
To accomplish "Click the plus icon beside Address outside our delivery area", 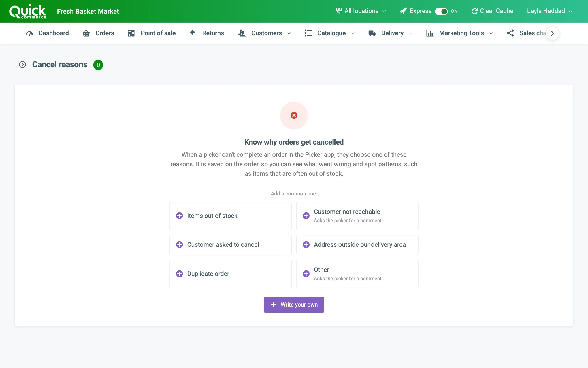I will [x=306, y=245].
